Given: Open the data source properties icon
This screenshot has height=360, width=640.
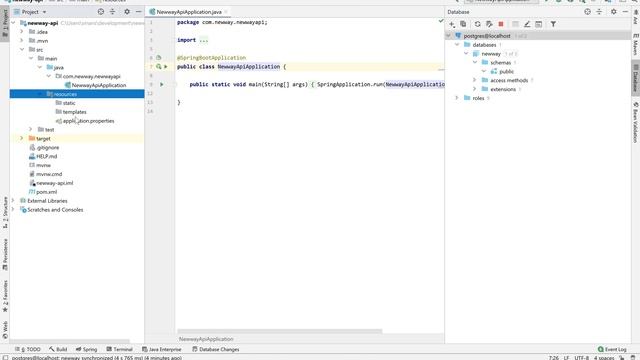Looking at the screenshot, I should (x=489, y=24).
